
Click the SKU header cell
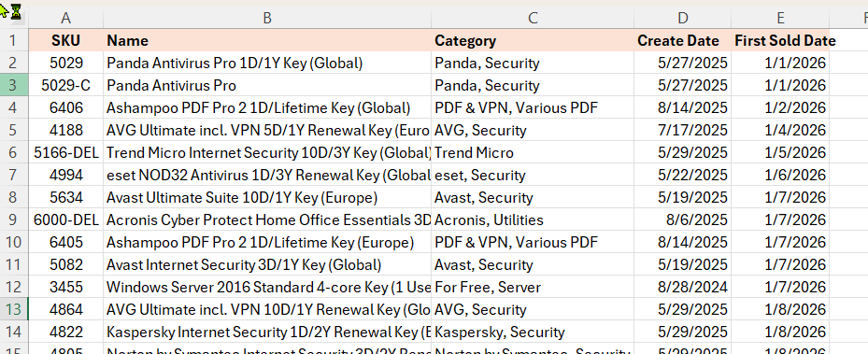click(66, 40)
